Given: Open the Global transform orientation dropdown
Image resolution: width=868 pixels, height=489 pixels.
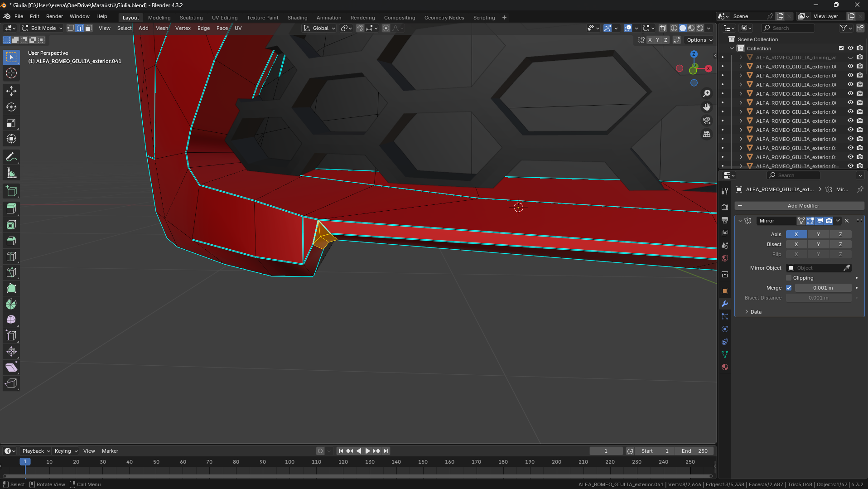Looking at the screenshot, I should click(319, 28).
